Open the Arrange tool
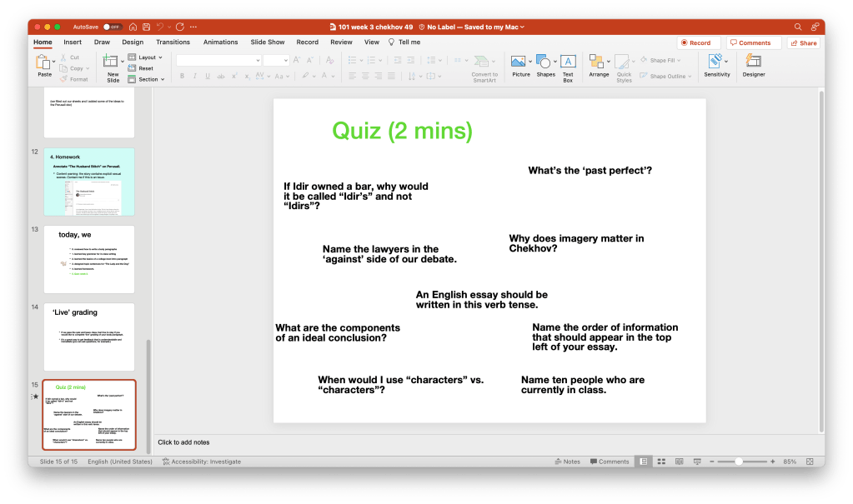The height and width of the screenshot is (504, 853). point(598,65)
